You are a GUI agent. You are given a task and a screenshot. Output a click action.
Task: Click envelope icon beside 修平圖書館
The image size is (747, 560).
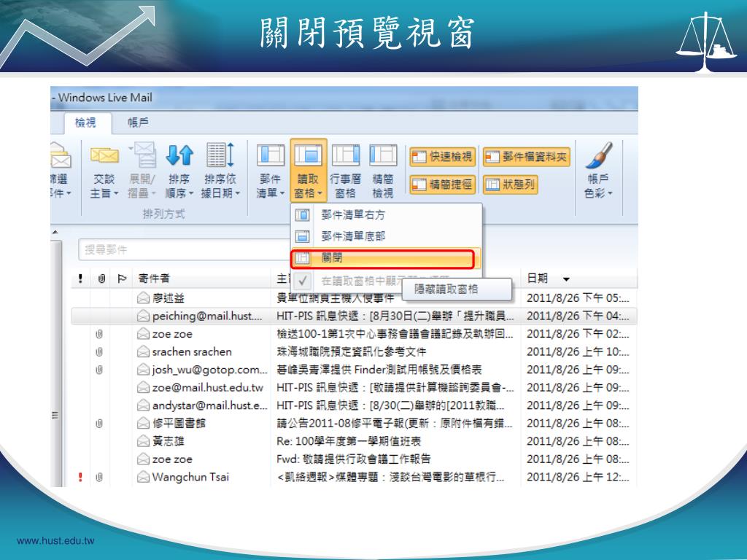(144, 423)
